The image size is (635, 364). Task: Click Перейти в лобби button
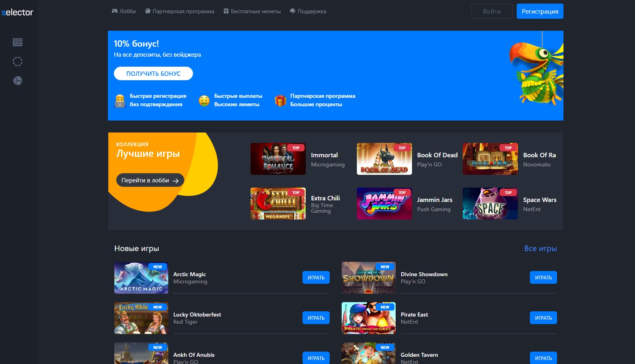(150, 180)
